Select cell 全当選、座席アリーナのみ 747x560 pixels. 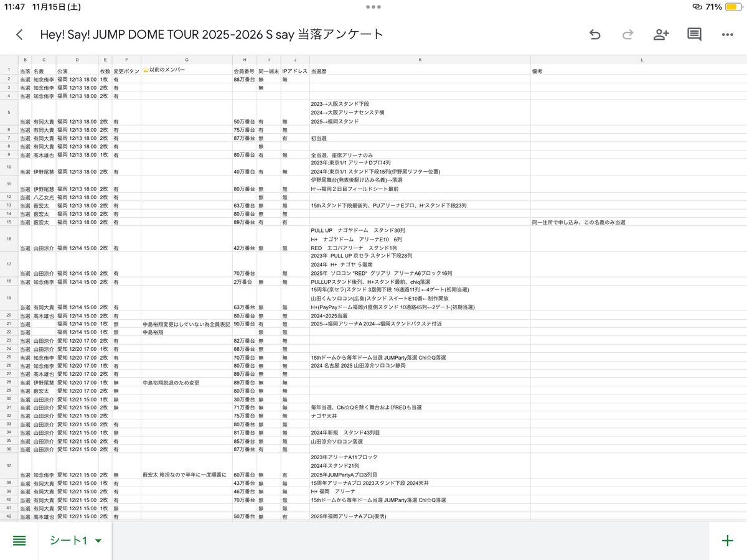[420, 155]
